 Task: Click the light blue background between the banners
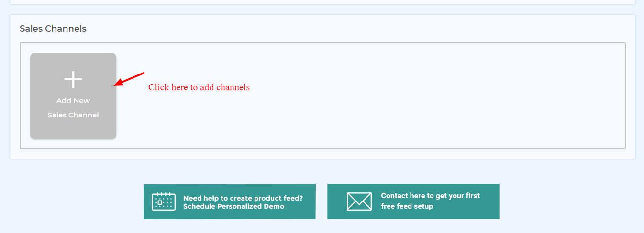point(322,201)
